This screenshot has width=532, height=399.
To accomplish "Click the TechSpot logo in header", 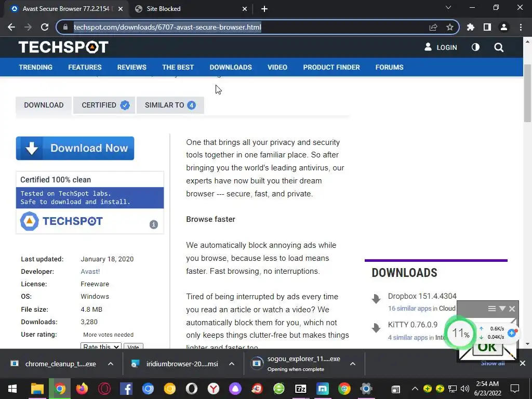I will (x=63, y=47).
